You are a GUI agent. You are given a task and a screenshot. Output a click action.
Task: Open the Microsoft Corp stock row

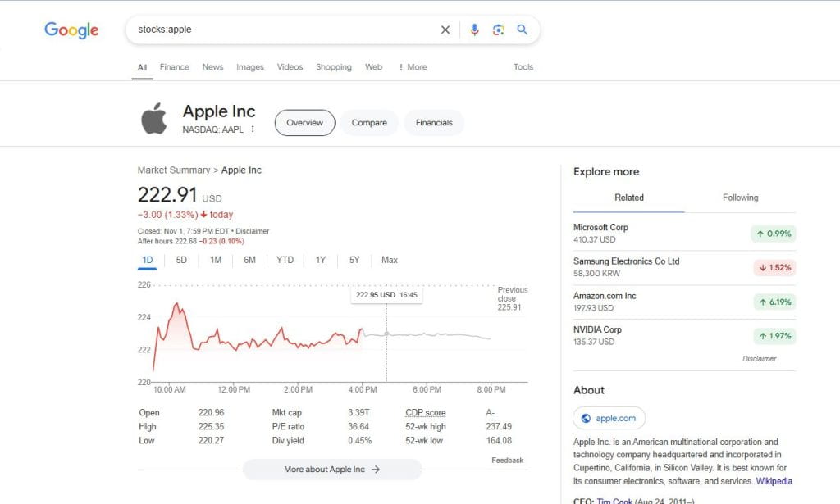pyautogui.click(x=684, y=234)
